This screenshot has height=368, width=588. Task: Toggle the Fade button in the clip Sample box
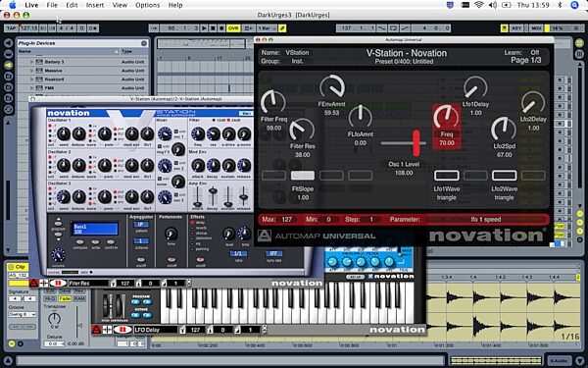[65, 298]
